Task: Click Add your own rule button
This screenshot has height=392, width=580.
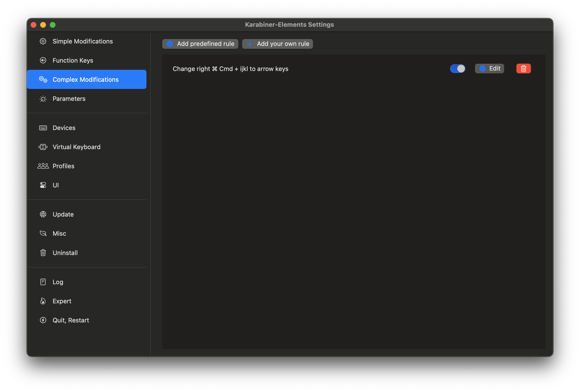Action: (278, 44)
